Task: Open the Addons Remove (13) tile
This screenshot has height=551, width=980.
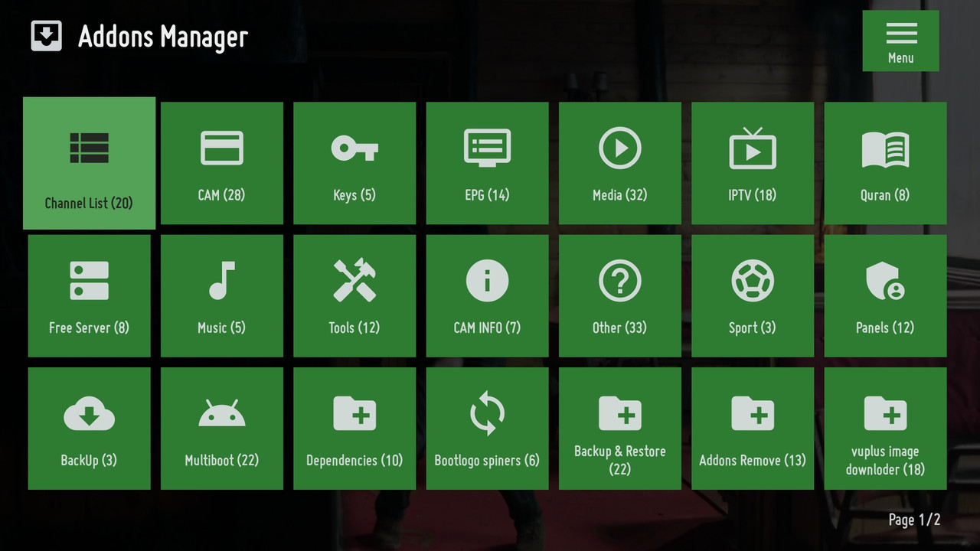Action: tap(753, 429)
